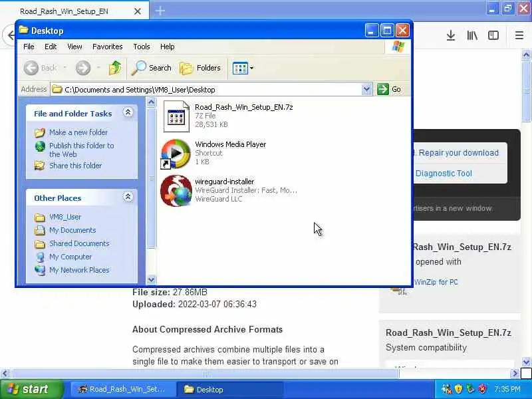Toggle the Folders pane
This screenshot has width=532, height=399.
pos(200,68)
